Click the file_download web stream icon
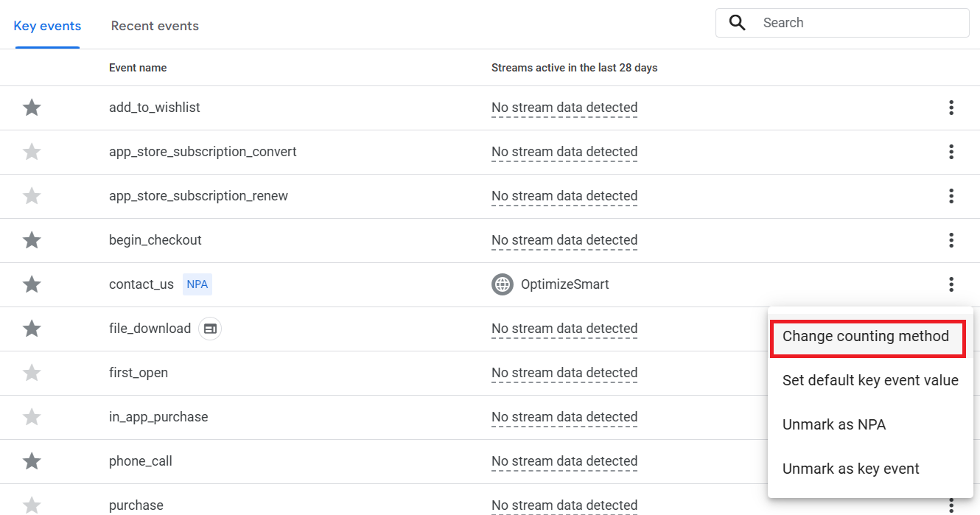This screenshot has height=515, width=980. coord(210,329)
